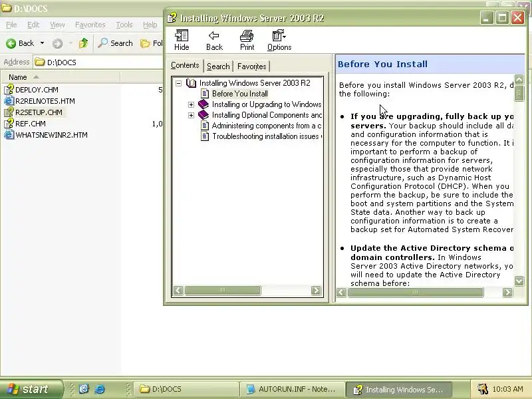Viewport: 532px width, 399px height.
Task: Click help window title bar icon
Action: (x=172, y=17)
